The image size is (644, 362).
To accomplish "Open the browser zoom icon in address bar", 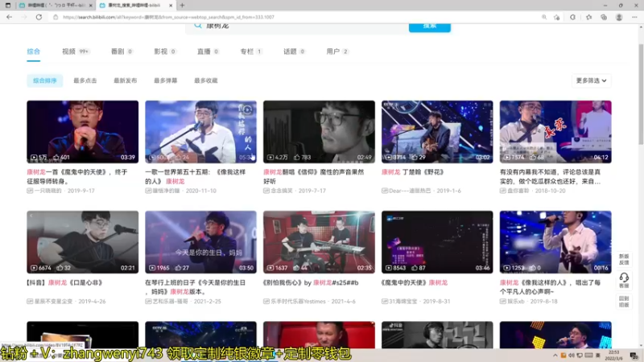I will pos(544,17).
